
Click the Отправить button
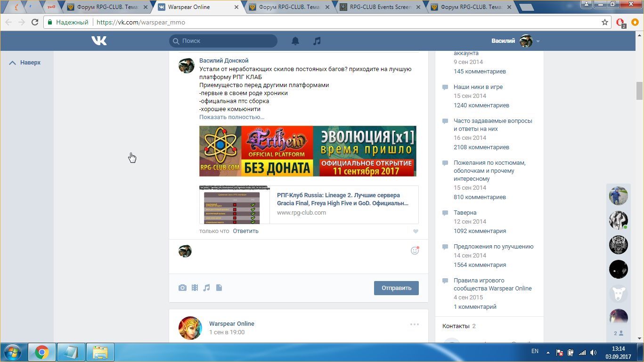tap(396, 288)
